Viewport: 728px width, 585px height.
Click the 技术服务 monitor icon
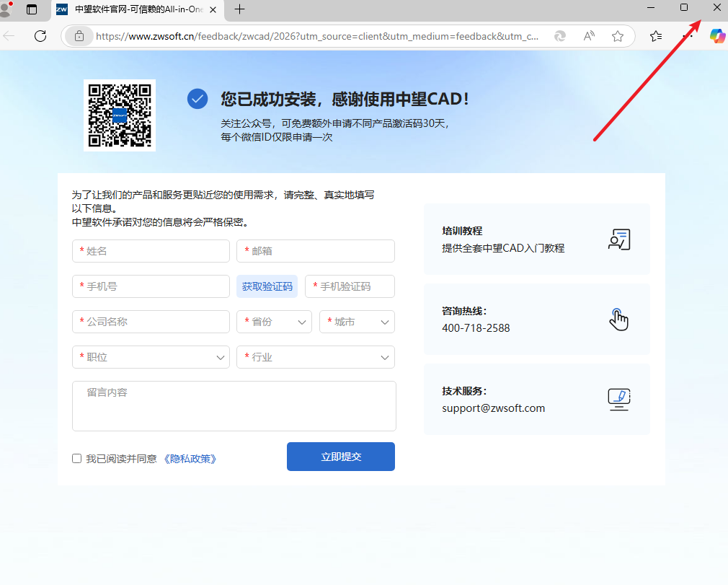(x=618, y=399)
